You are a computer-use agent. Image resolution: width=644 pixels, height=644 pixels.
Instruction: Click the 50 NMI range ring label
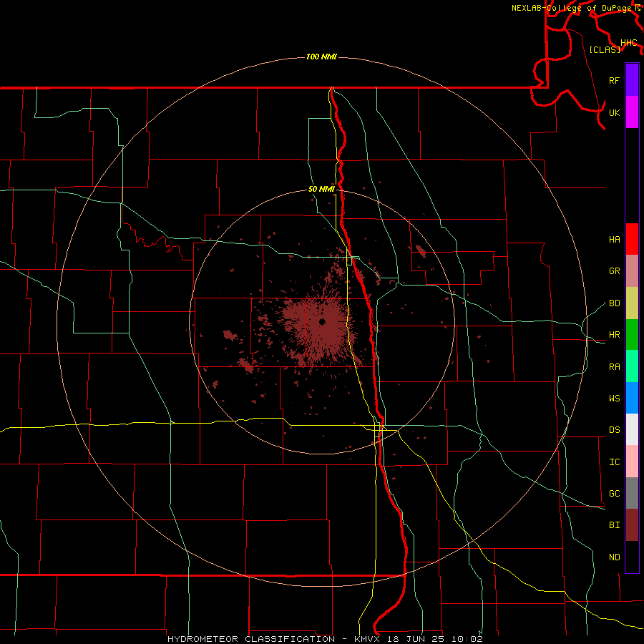coord(321,190)
